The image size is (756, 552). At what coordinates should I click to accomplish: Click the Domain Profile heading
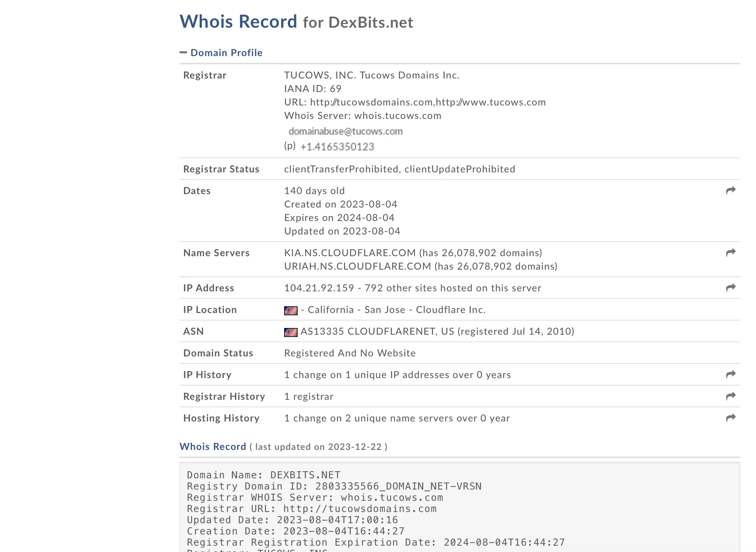point(226,53)
